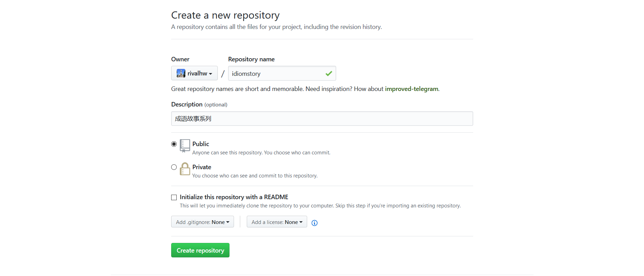Select the Public radio button
Viewport: 644px width, 276px height.
pyautogui.click(x=174, y=144)
